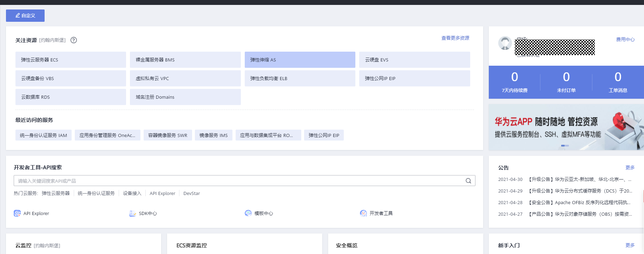Click the 自定义 customize button
This screenshot has width=644, height=254.
coord(25,15)
